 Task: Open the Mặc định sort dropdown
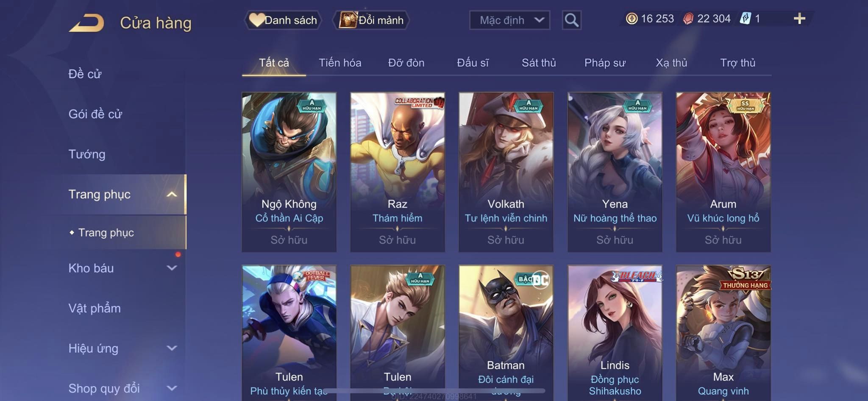[x=509, y=20]
